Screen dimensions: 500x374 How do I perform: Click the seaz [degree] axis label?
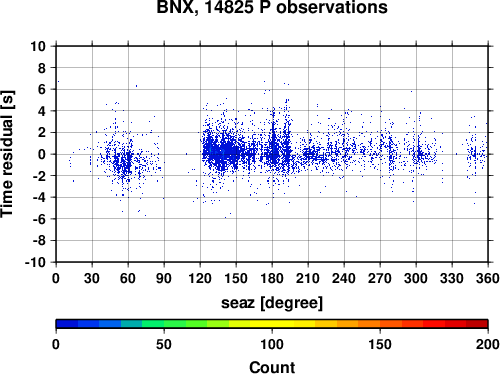coord(272,303)
